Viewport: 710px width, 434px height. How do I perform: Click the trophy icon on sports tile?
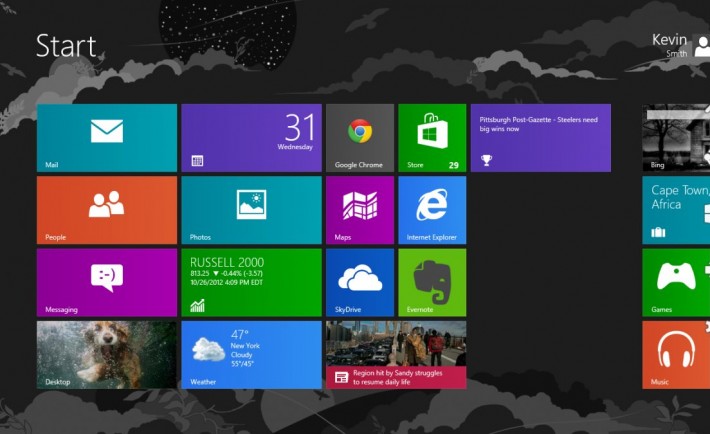pyautogui.click(x=486, y=160)
